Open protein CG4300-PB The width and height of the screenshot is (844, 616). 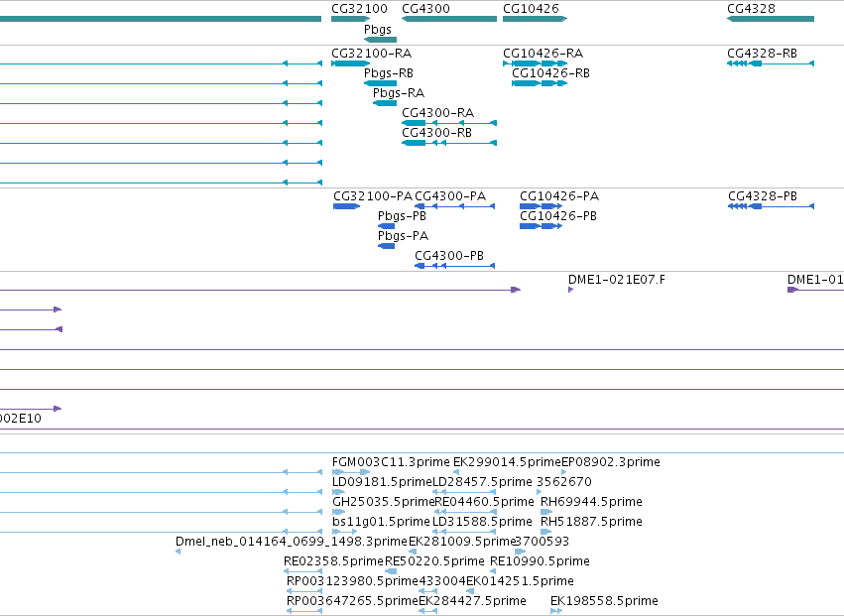coord(449,256)
